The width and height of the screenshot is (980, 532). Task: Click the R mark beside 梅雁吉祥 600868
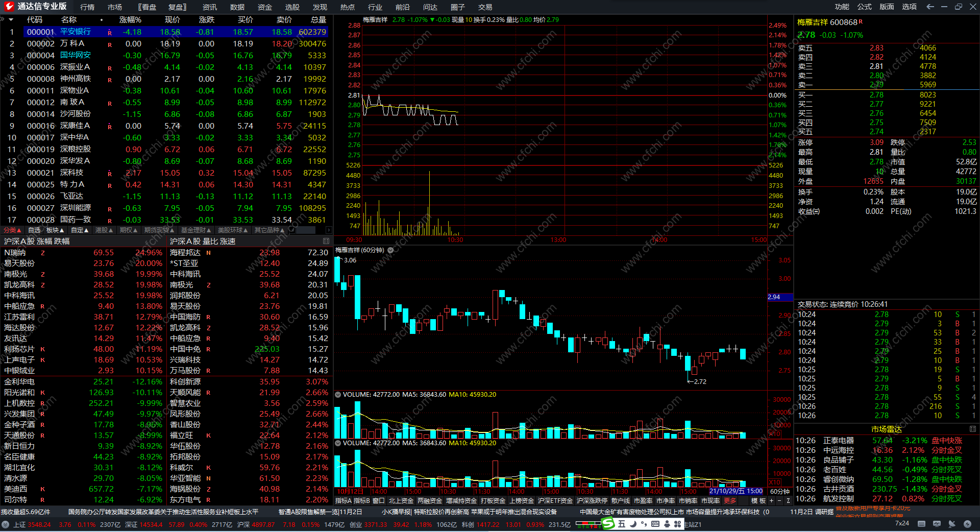(x=861, y=21)
